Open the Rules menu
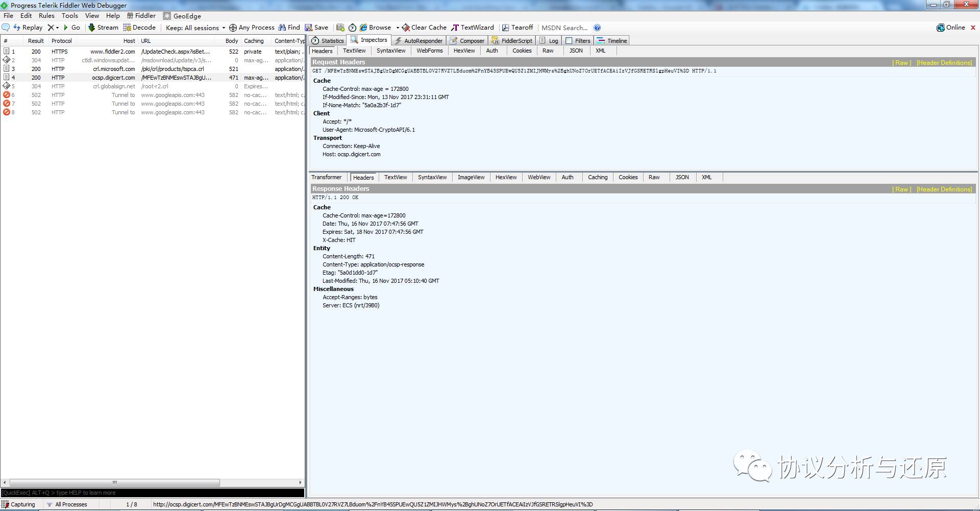Screen dimensions: 980x511 point(46,16)
